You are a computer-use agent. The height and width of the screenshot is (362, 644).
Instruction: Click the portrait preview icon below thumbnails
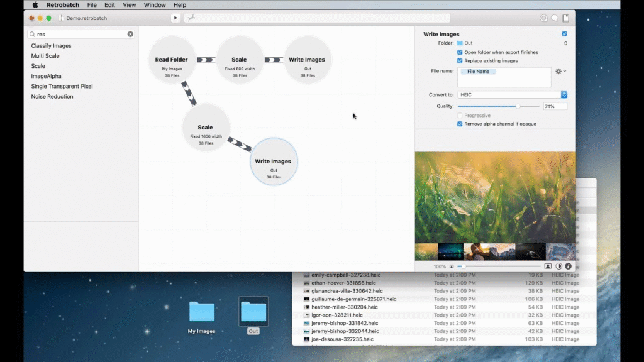(548, 266)
